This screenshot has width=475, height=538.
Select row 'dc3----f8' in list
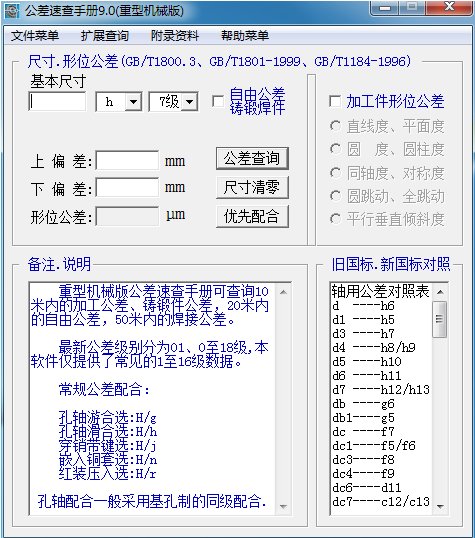(363, 459)
